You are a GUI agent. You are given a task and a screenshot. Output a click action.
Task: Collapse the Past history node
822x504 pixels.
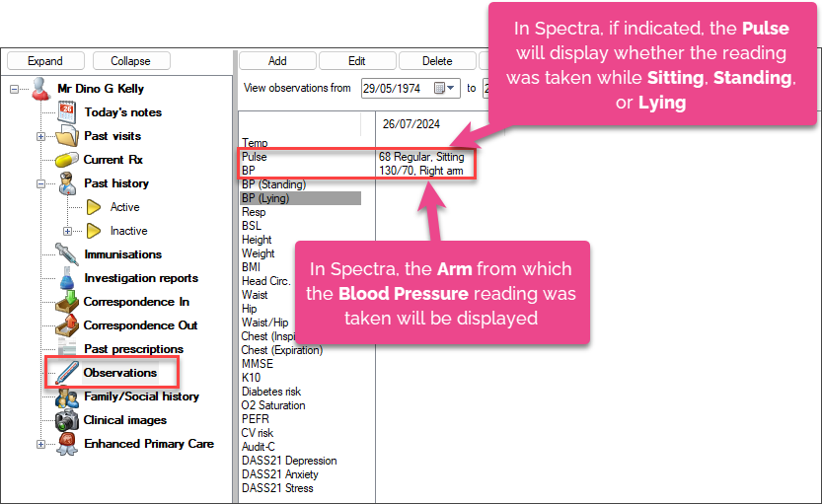click(40, 183)
